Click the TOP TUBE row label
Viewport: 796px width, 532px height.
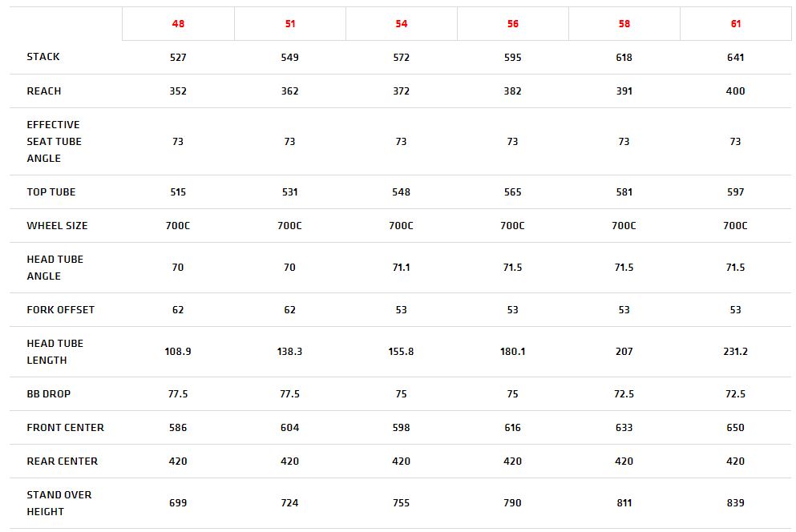[x=51, y=192]
